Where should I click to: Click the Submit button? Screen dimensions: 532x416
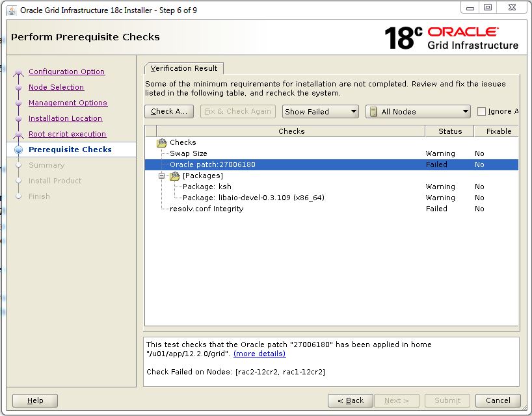pyautogui.click(x=447, y=400)
